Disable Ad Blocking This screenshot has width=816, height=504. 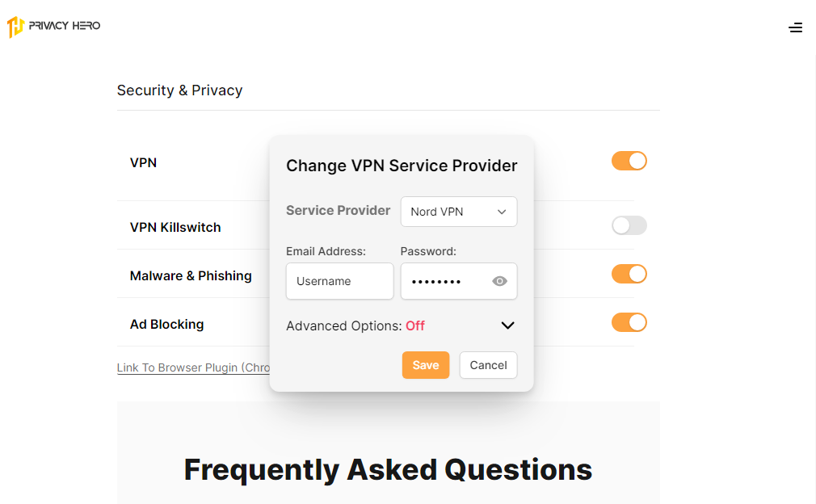(629, 322)
